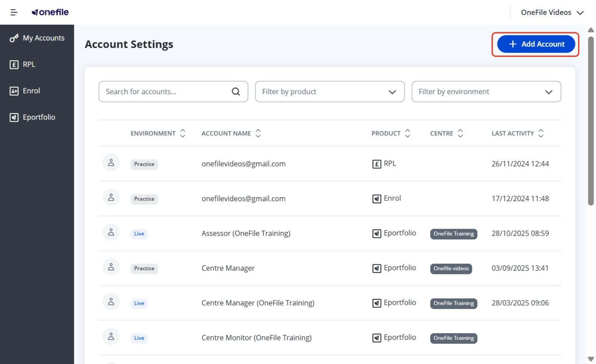Sort table by Account Name column

click(258, 133)
